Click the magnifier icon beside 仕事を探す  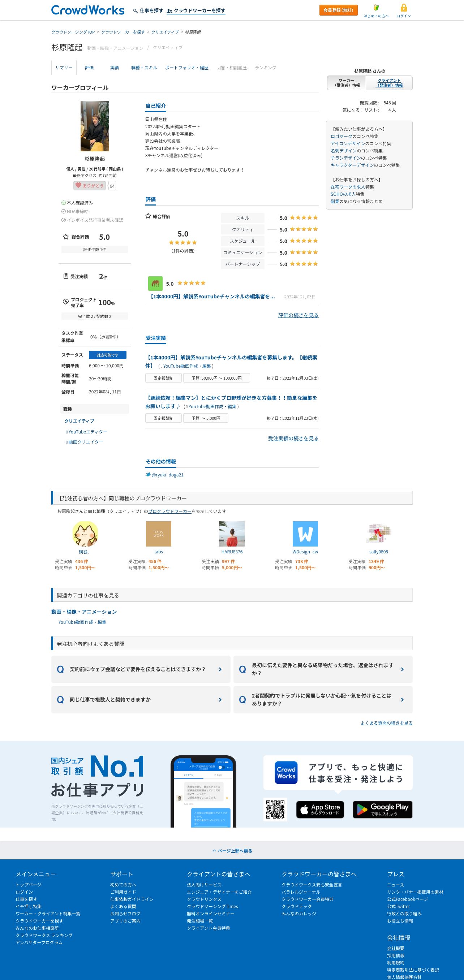coord(135,10)
